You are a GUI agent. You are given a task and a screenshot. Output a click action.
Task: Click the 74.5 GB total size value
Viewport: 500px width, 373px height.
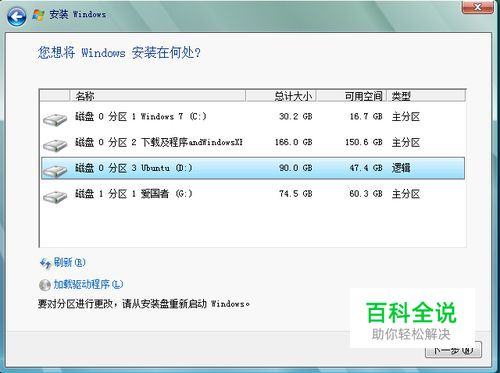tap(296, 193)
